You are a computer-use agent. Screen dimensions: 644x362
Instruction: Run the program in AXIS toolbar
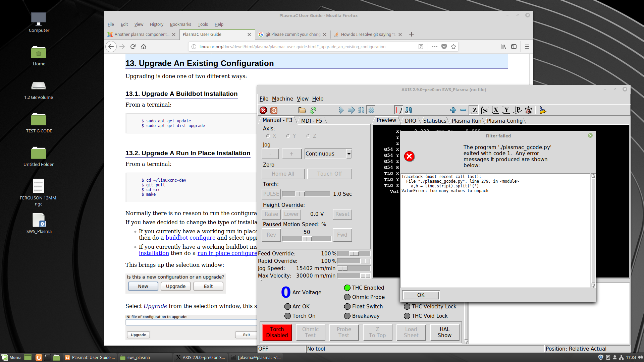(x=341, y=110)
